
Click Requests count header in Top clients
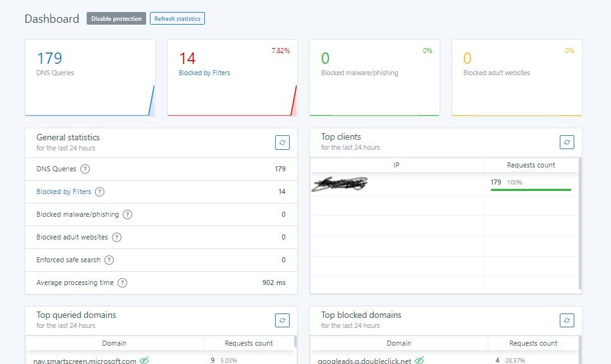[531, 165]
